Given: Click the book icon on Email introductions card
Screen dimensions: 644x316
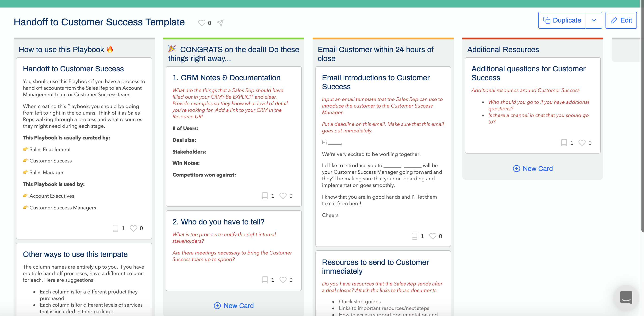Looking at the screenshot, I should [414, 236].
